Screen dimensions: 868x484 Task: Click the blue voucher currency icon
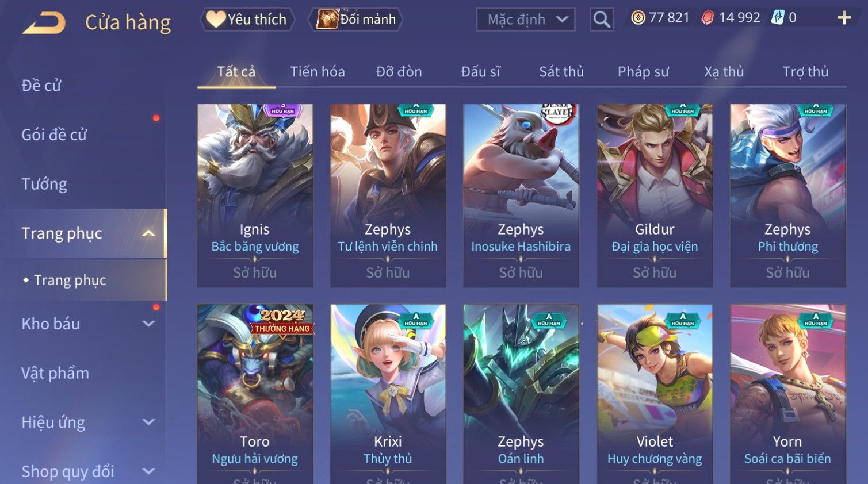[x=778, y=18]
